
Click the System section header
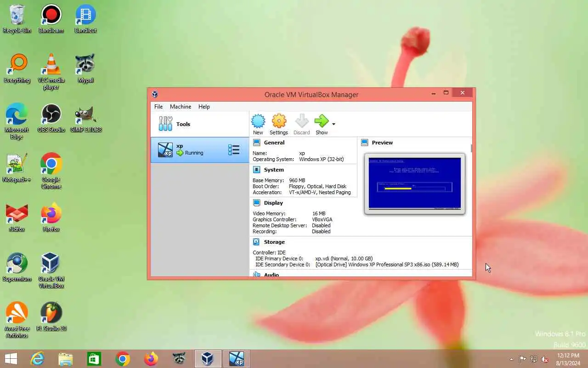(274, 170)
